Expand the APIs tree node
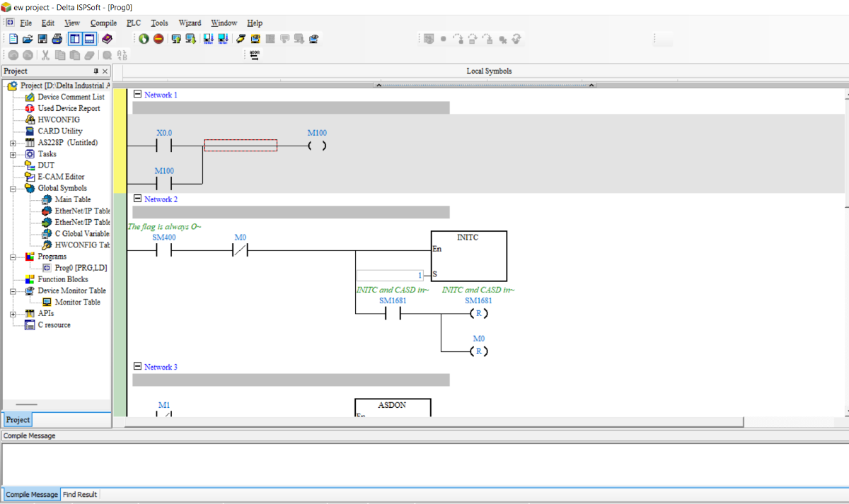The height and width of the screenshot is (504, 849). 13,313
